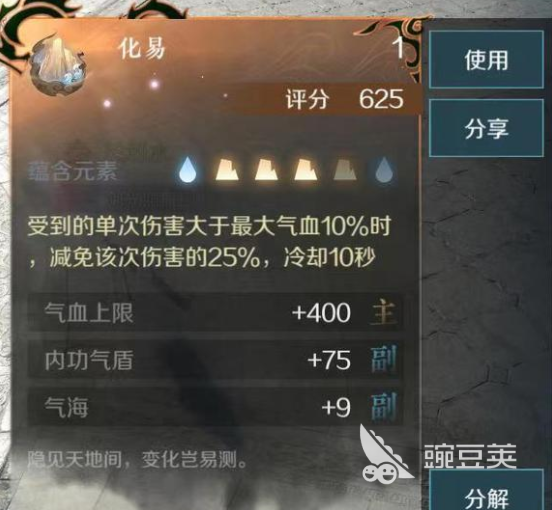The width and height of the screenshot is (552, 510).
Task: Click the 化易 item name title
Action: [x=142, y=49]
